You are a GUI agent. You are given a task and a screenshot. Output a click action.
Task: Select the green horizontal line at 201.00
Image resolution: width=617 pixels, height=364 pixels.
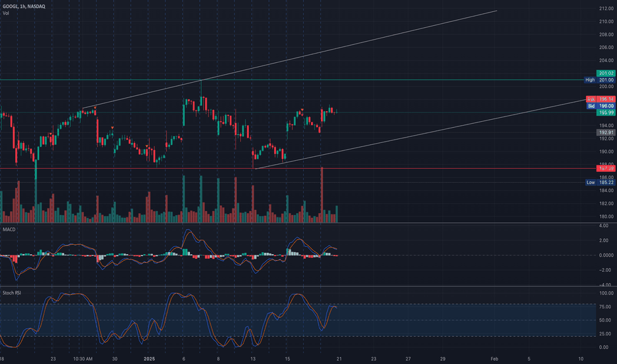click(291, 80)
